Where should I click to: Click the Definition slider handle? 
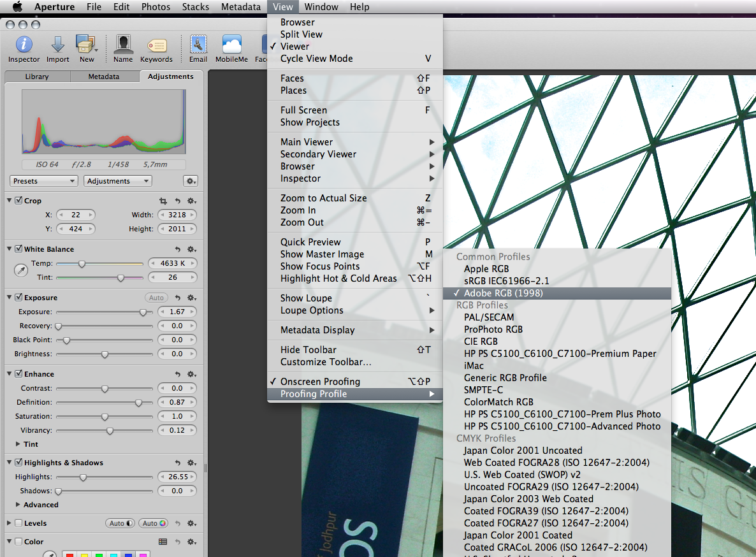(x=138, y=403)
